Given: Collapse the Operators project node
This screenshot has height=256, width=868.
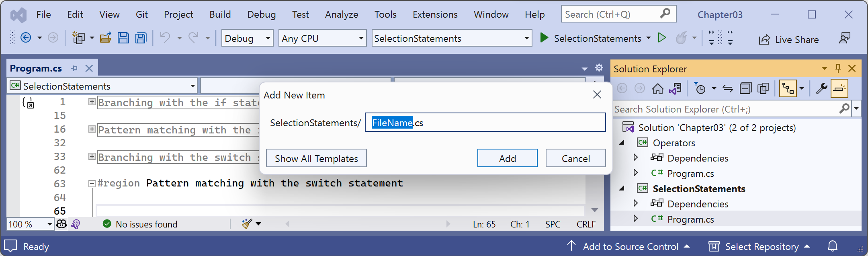Looking at the screenshot, I should pos(622,143).
